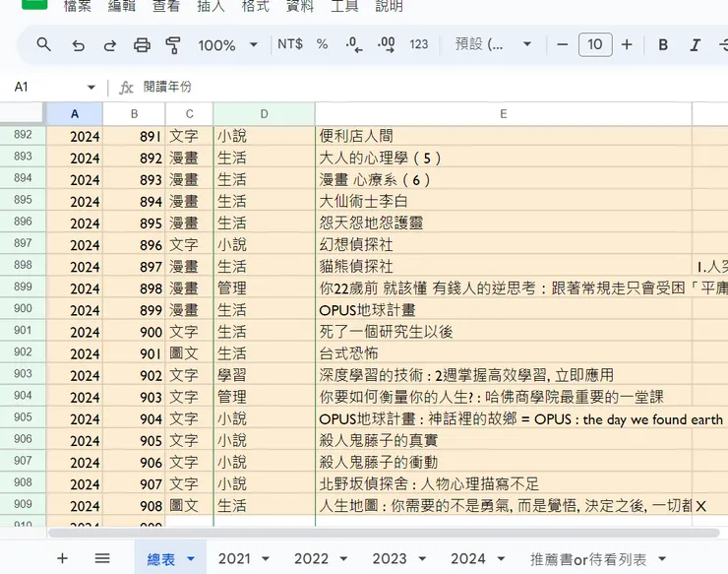Show the all sheets list icon
Image resolution: width=728 pixels, height=574 pixels.
pos(102,558)
